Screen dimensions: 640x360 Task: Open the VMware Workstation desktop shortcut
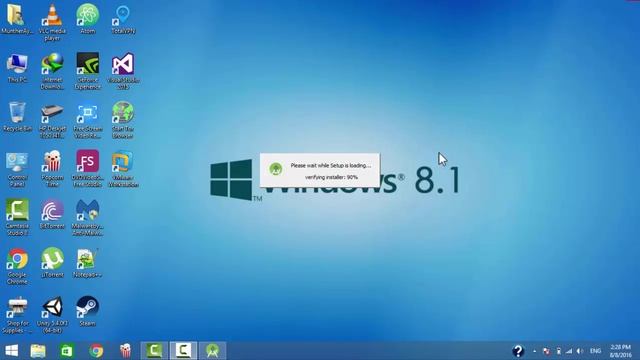123,169
